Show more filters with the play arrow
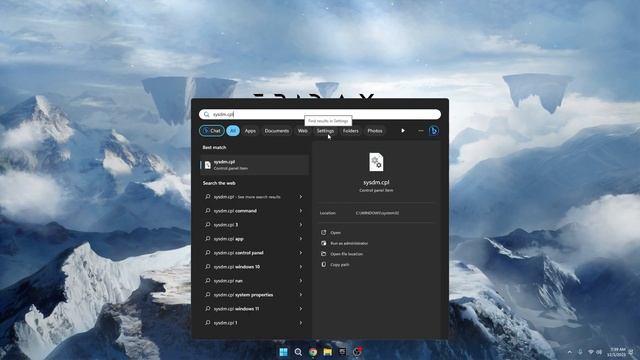 coord(403,131)
